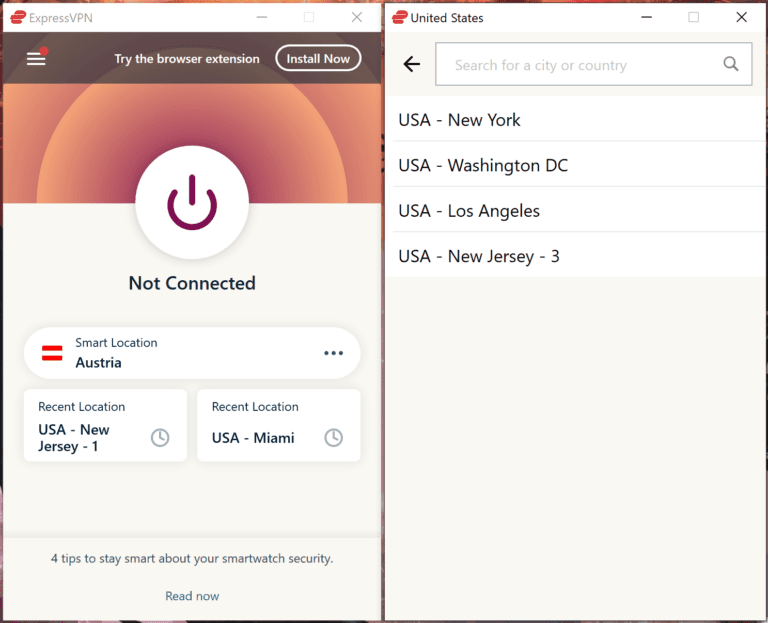Click the Austria flag icon

point(52,353)
